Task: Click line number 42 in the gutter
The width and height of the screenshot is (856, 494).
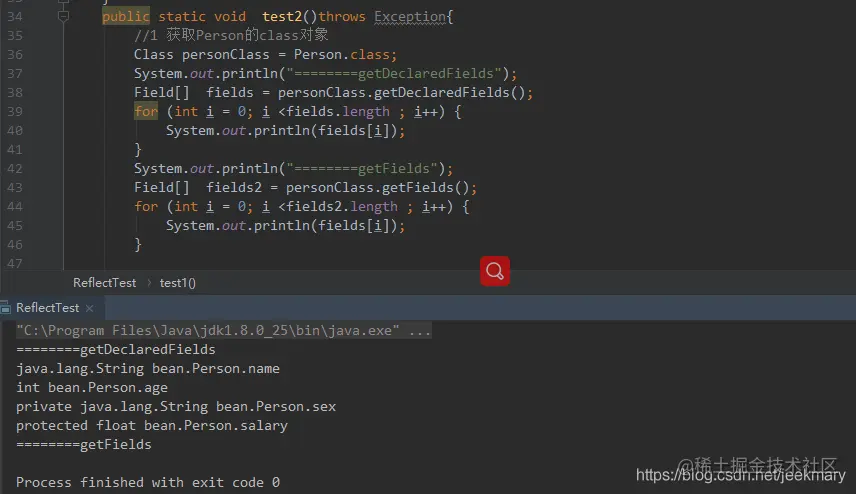Action: coord(15,169)
